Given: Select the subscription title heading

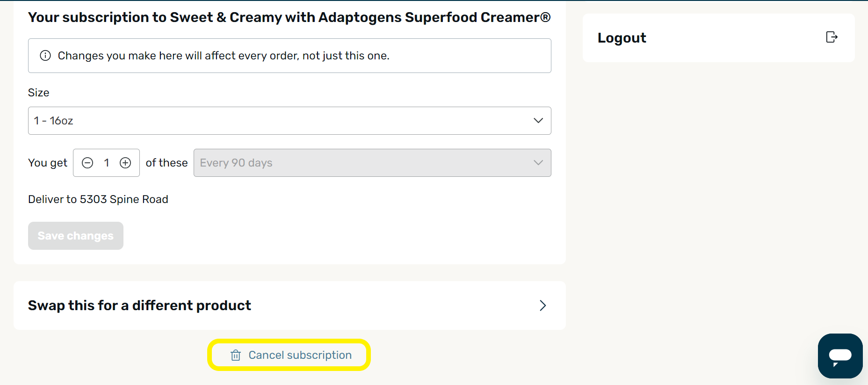Looking at the screenshot, I should tap(289, 17).
